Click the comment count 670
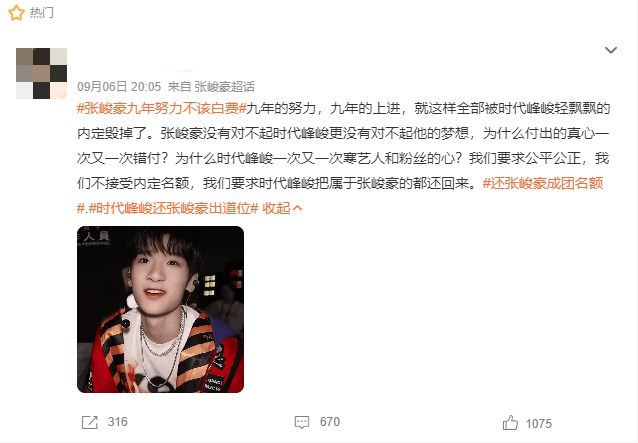 (330, 422)
